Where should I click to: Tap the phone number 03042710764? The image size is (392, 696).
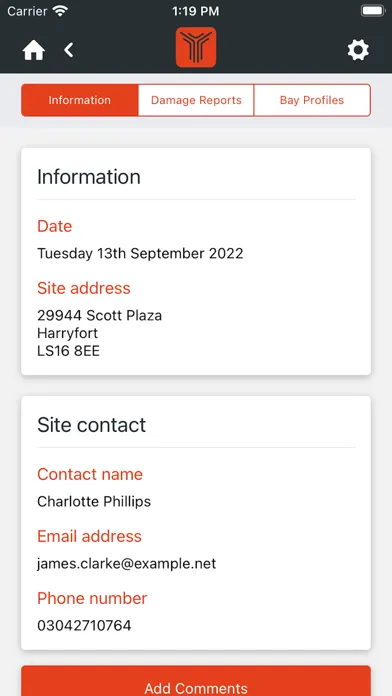click(84, 625)
